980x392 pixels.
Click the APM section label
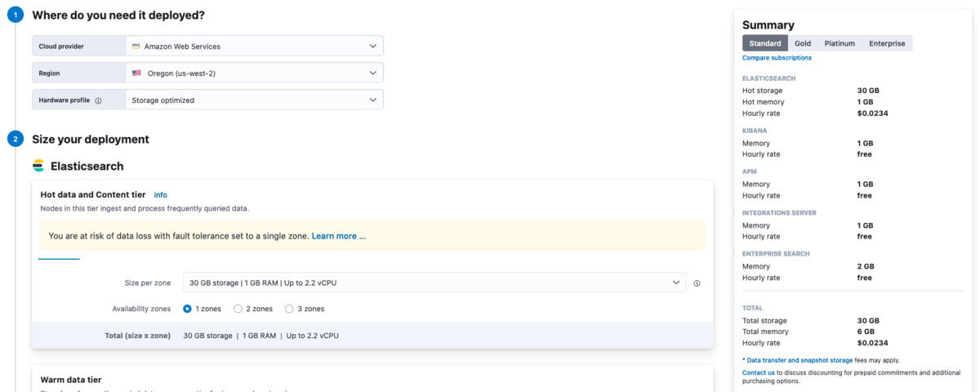click(751, 172)
